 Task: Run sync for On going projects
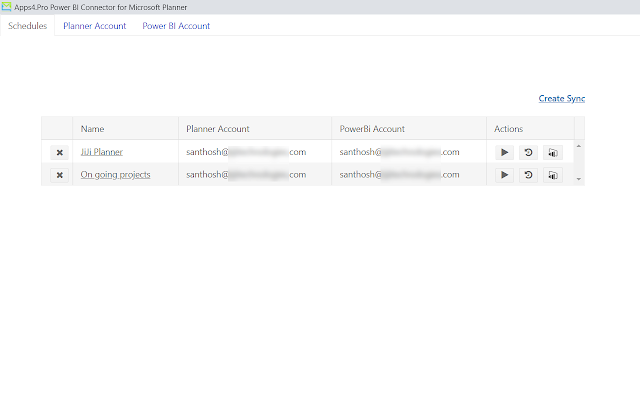point(505,175)
